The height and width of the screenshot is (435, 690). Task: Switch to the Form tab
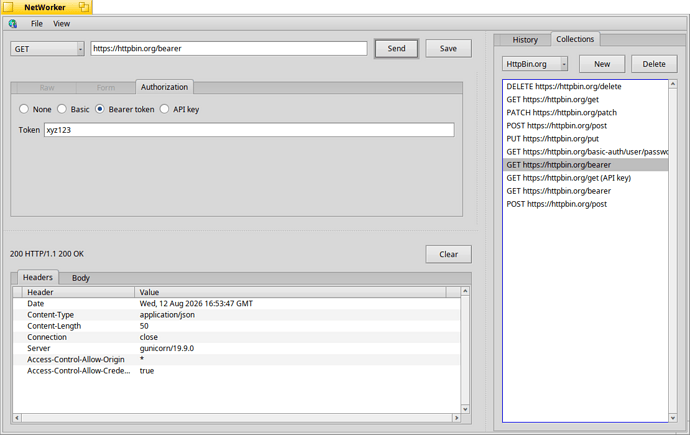tap(106, 88)
